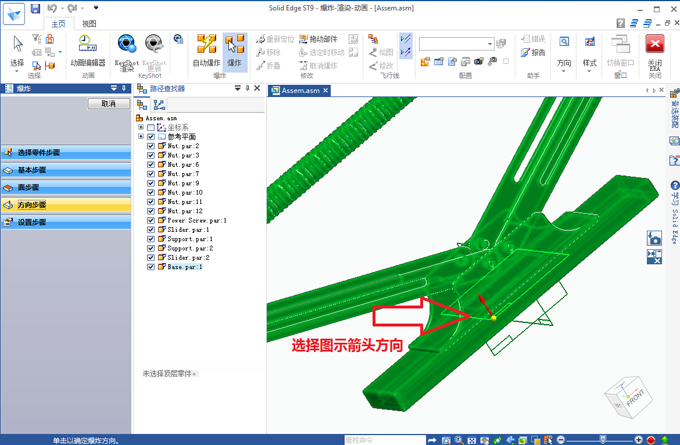Toggle visibility checkbox for Power Screw.par:1
This screenshot has height=445, width=680.
151,221
